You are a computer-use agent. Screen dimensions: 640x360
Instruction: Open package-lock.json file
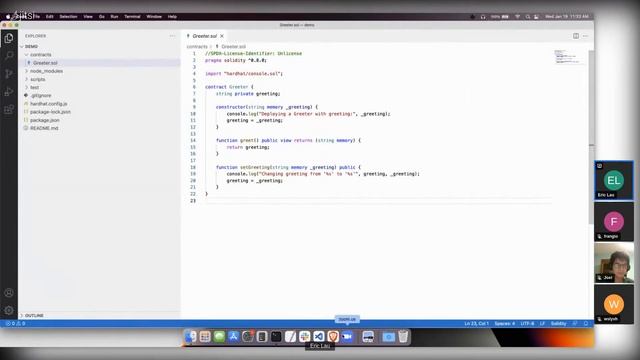pyautogui.click(x=100, y=112)
